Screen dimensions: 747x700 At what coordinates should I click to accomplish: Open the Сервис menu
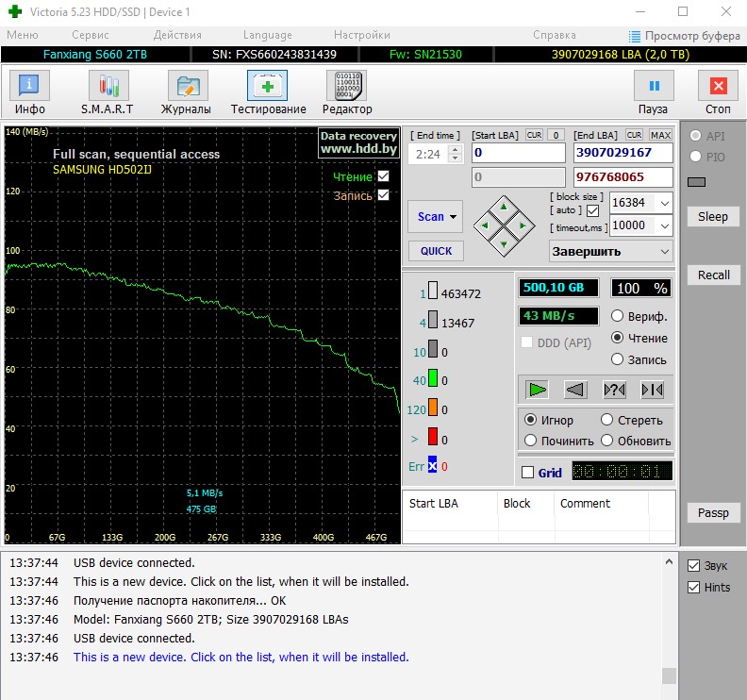(x=90, y=35)
